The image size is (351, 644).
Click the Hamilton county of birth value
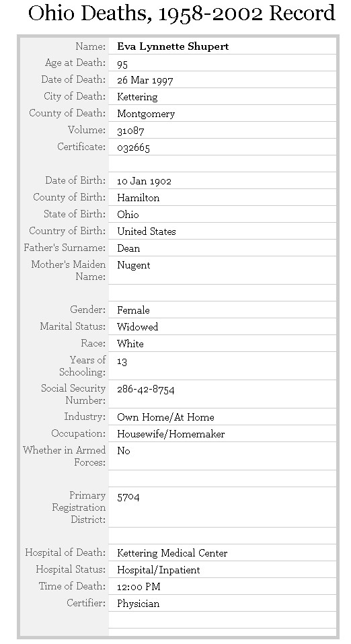pos(138,198)
